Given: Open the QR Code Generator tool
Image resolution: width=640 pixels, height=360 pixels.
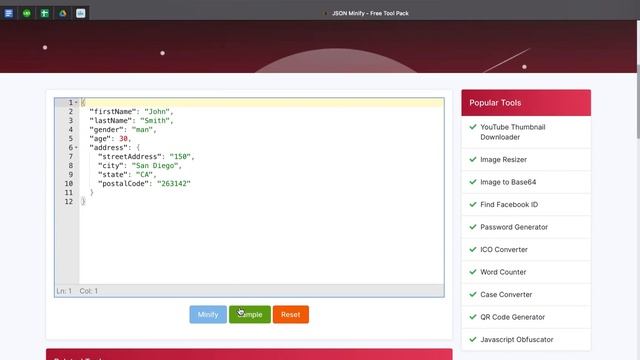Looking at the screenshot, I should 513,317.
